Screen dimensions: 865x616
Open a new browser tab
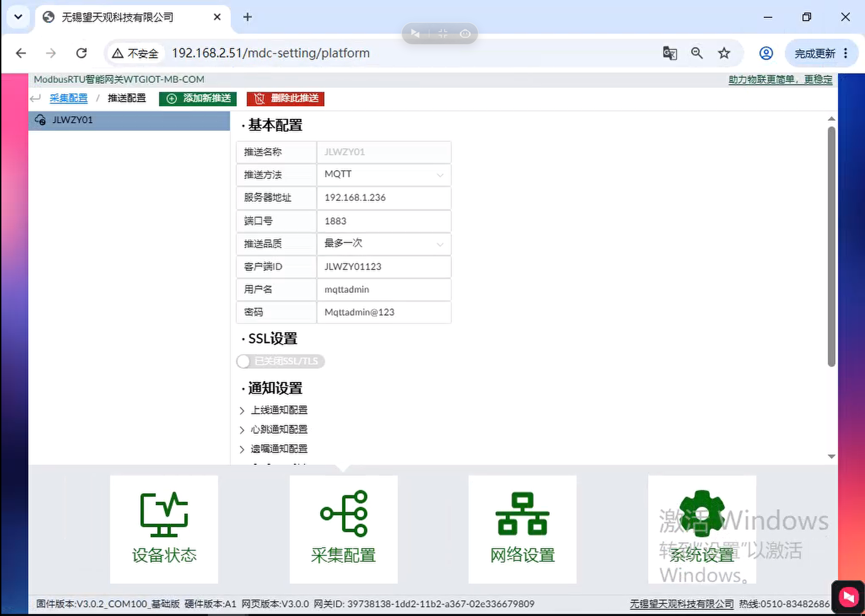pyautogui.click(x=248, y=17)
